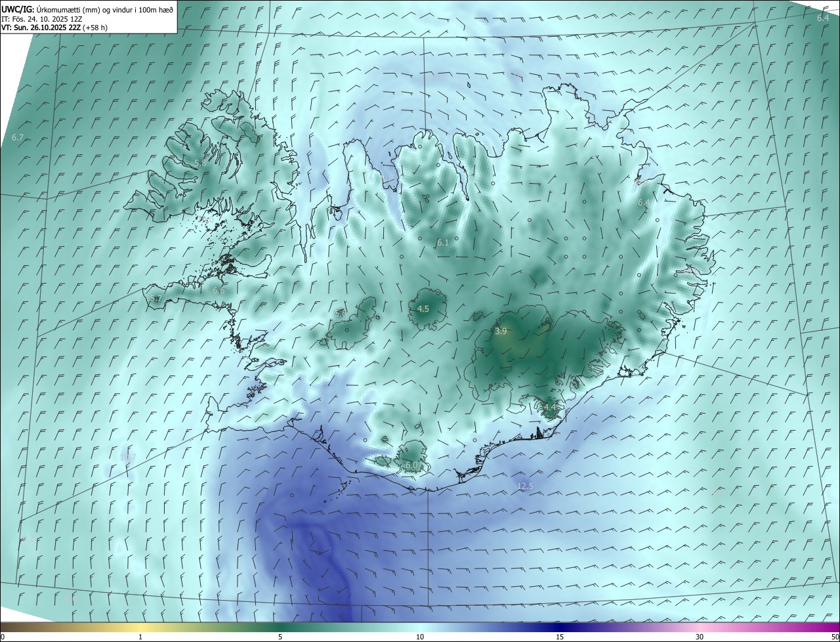Viewport: 840px width, 642px height.
Task: Select the "IT: Fös. 24. 10. 2025 12Z" line
Action: click(41, 18)
